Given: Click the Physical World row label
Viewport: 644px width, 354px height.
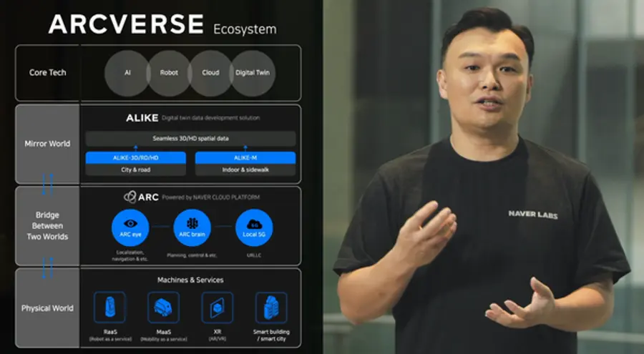Looking at the screenshot, I should 47,308.
